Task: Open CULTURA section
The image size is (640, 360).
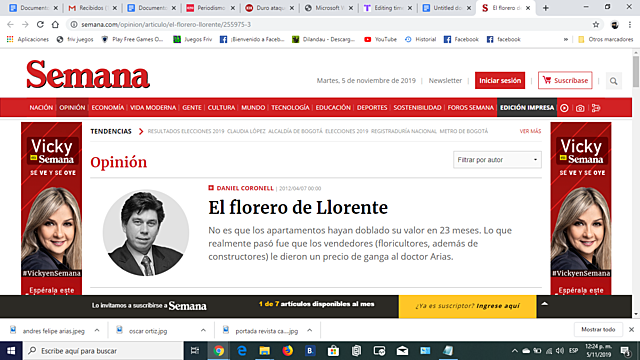Action: click(x=221, y=108)
